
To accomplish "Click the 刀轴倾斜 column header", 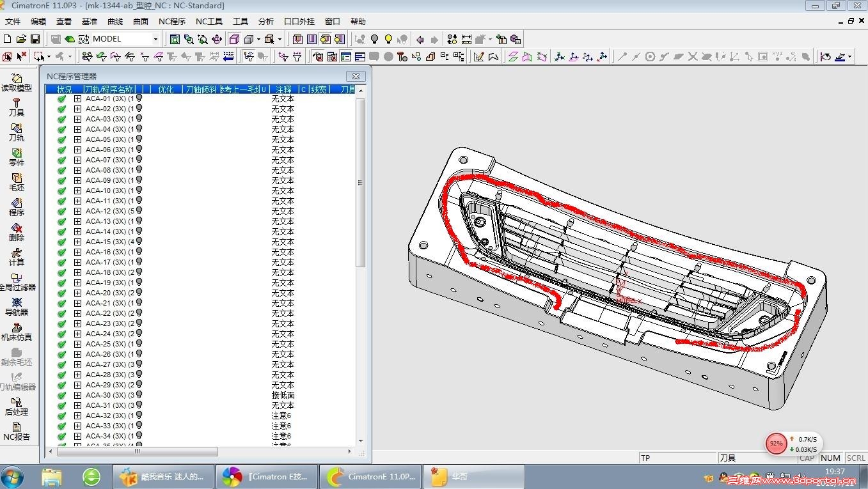I will click(x=201, y=89).
